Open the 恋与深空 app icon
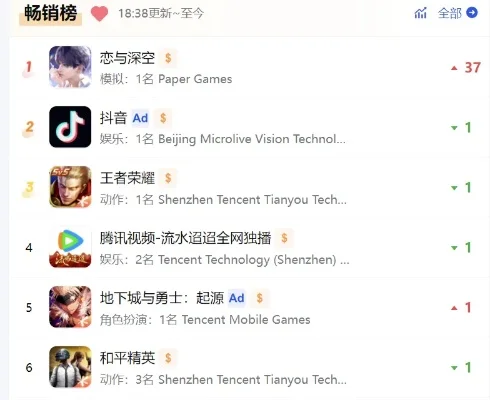The image size is (490, 400). coord(70,67)
